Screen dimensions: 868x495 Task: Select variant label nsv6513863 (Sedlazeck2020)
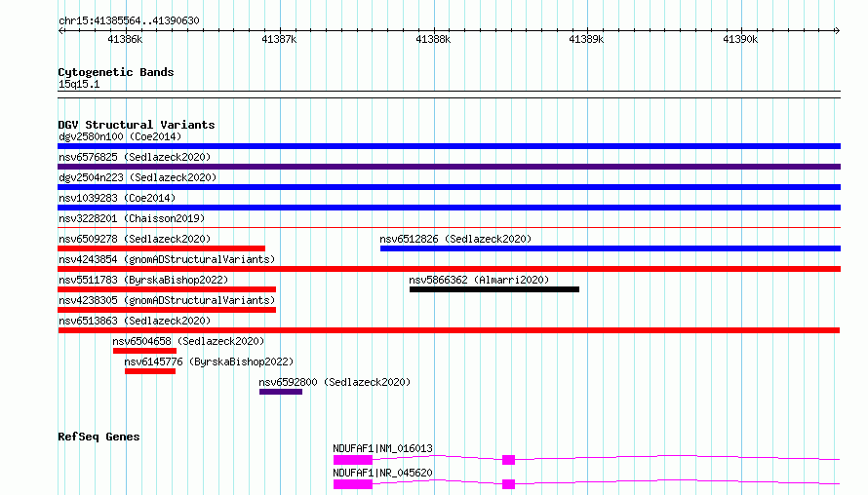click(x=135, y=321)
